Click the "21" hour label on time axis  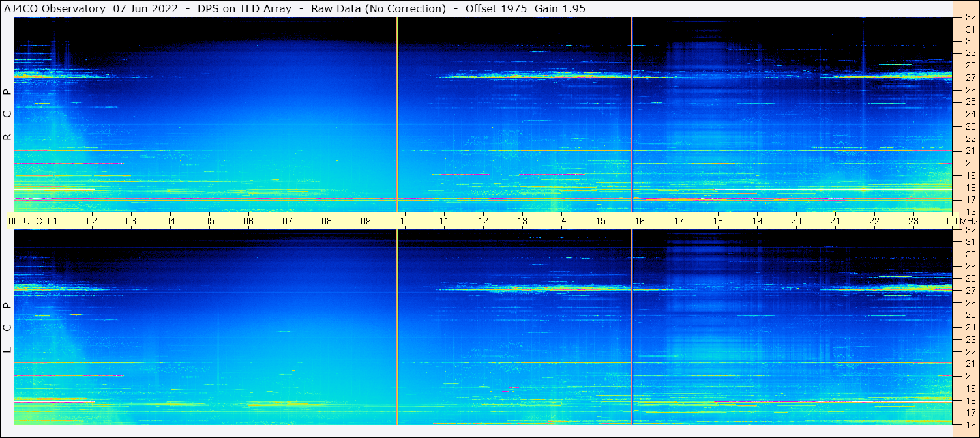coord(835,221)
